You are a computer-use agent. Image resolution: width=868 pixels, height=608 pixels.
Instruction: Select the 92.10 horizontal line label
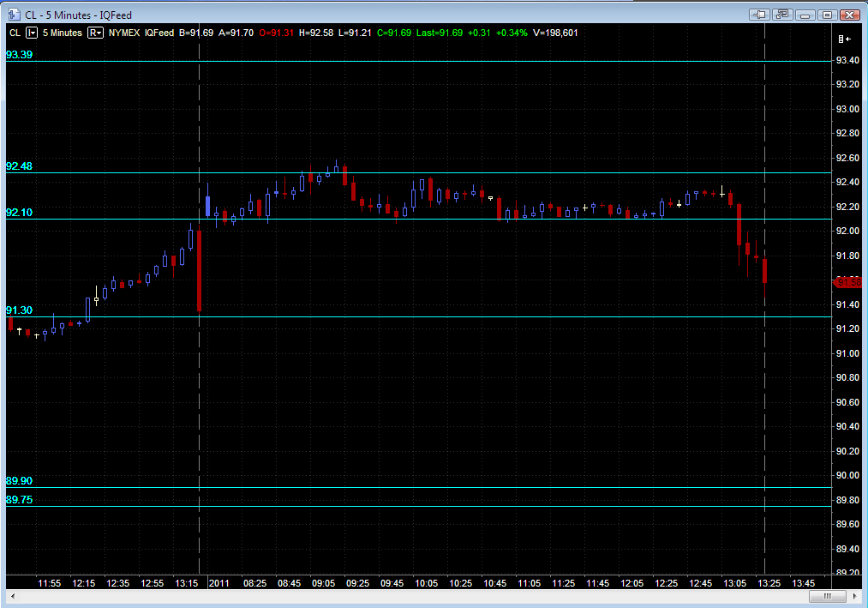[20, 213]
